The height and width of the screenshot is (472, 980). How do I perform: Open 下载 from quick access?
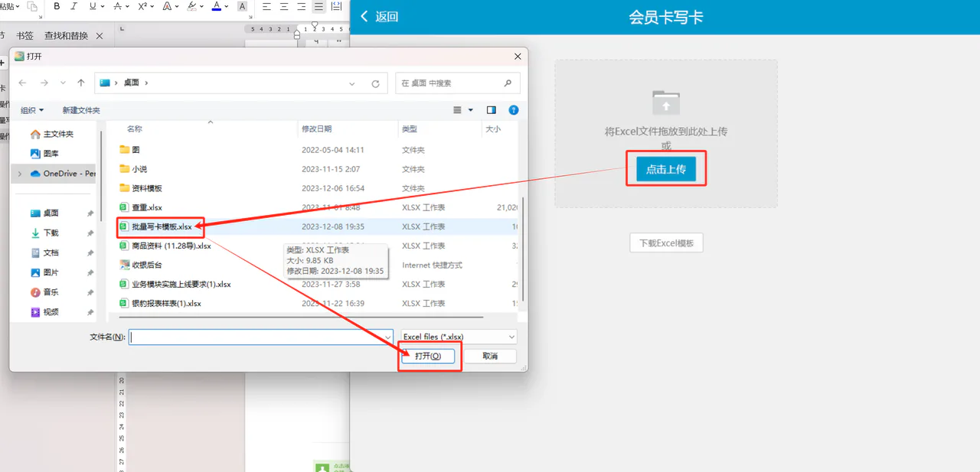point(45,233)
